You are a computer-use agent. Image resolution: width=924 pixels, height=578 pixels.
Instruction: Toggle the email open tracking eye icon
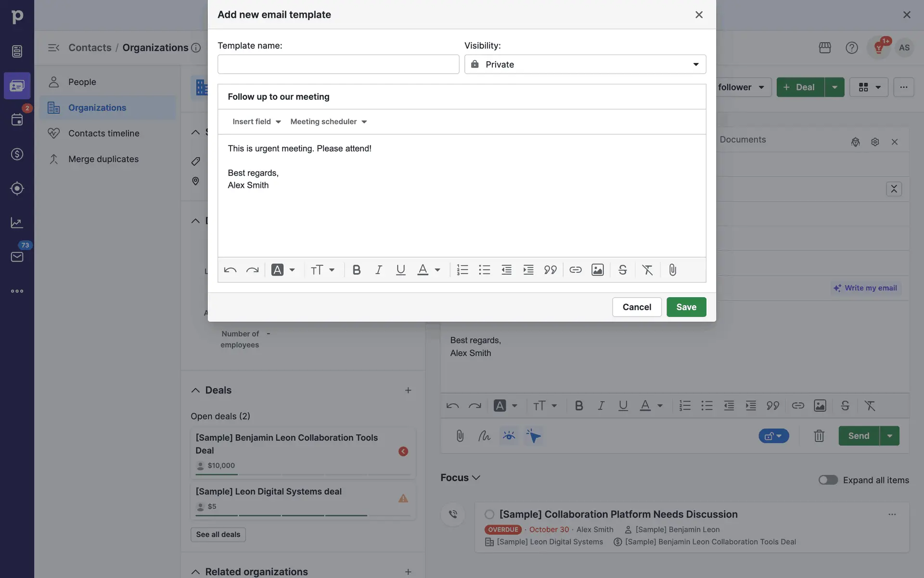coord(509,436)
